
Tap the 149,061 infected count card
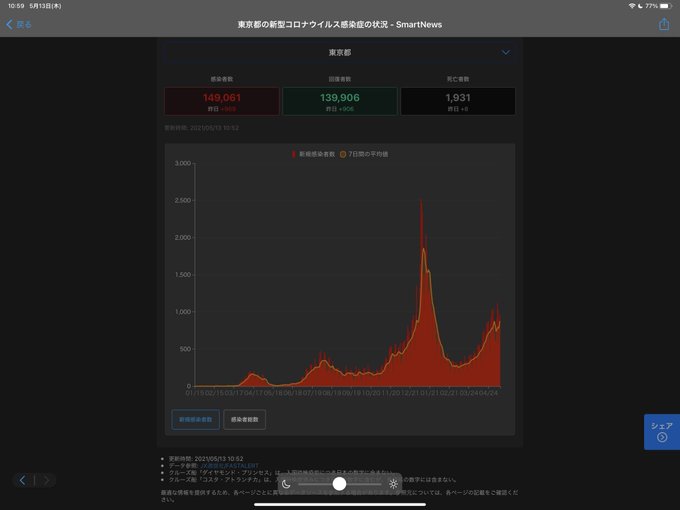click(x=222, y=101)
